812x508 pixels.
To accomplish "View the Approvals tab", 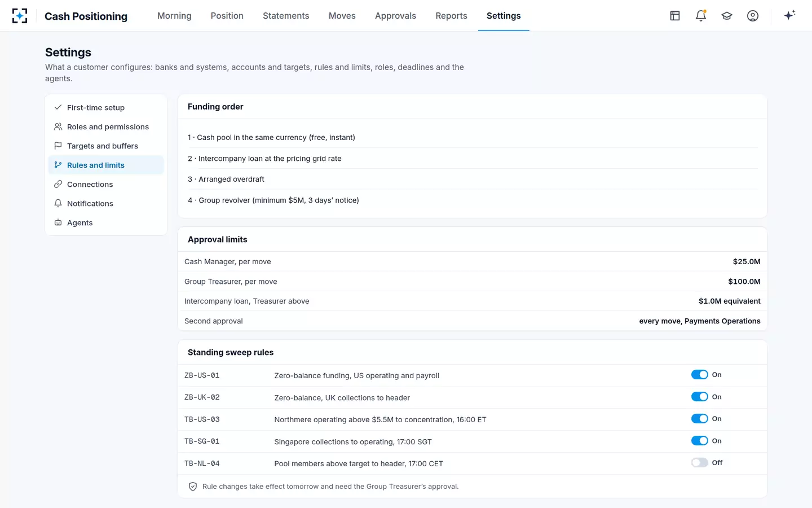I will [395, 16].
